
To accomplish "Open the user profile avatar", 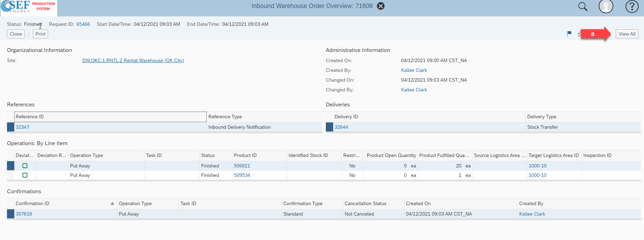I will coord(606,6).
